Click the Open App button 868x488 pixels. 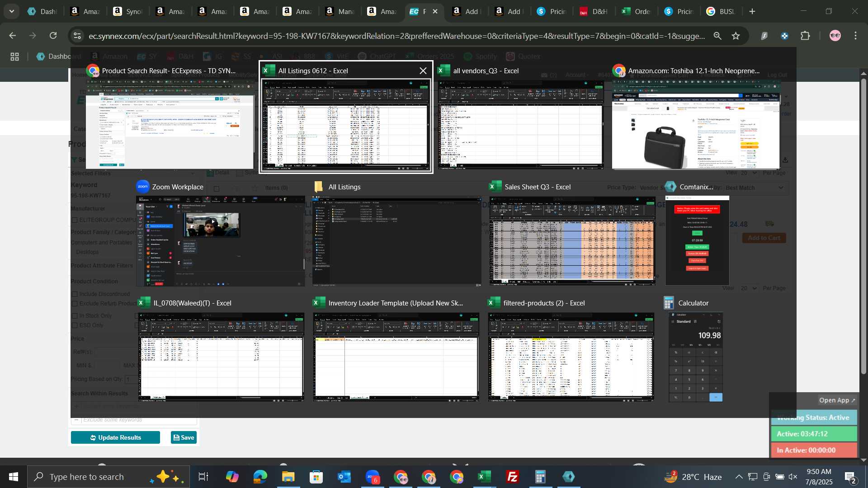pos(837,400)
